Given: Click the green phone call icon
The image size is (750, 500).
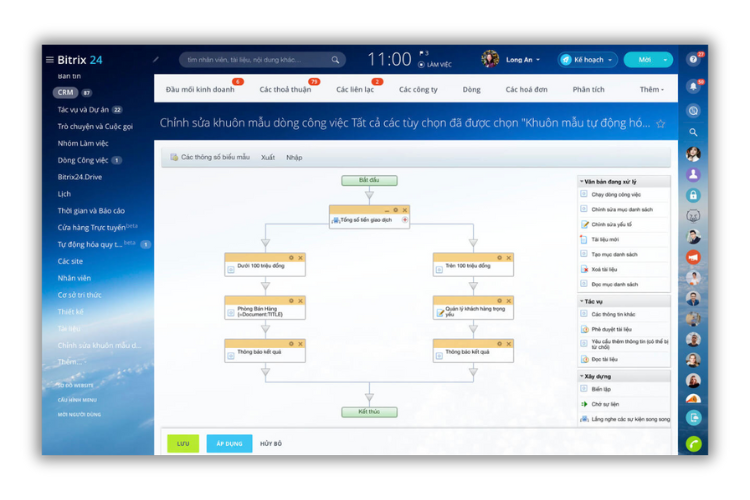Looking at the screenshot, I should point(693,443).
